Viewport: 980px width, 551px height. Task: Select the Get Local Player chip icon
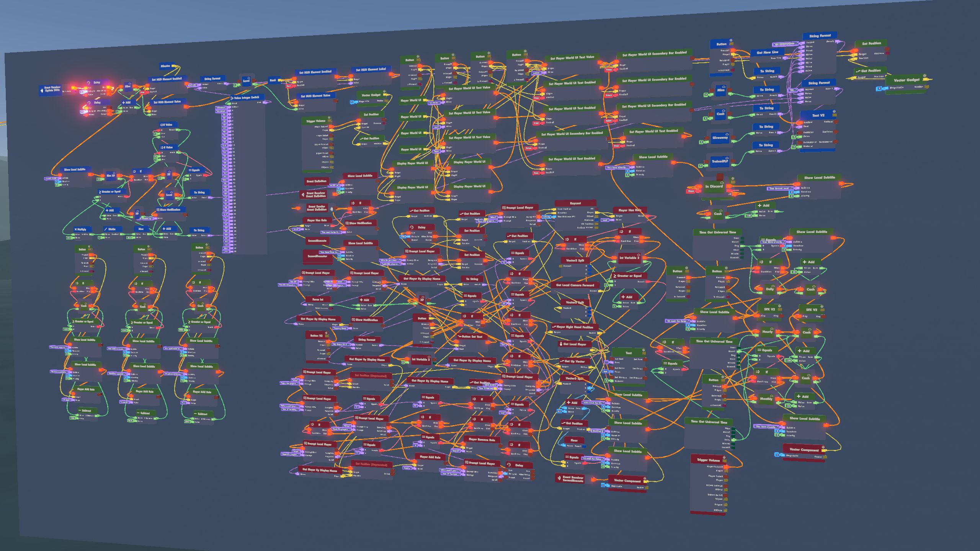point(561,344)
